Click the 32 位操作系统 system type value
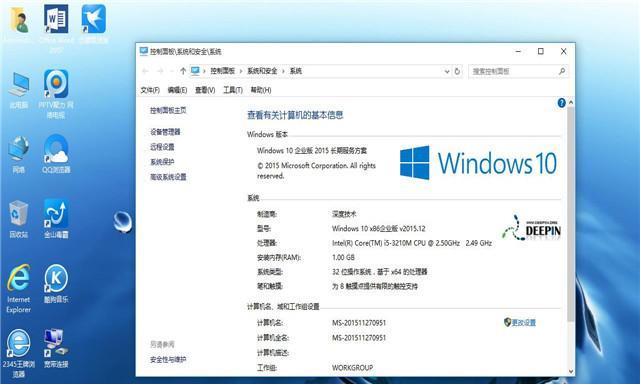 (380, 272)
